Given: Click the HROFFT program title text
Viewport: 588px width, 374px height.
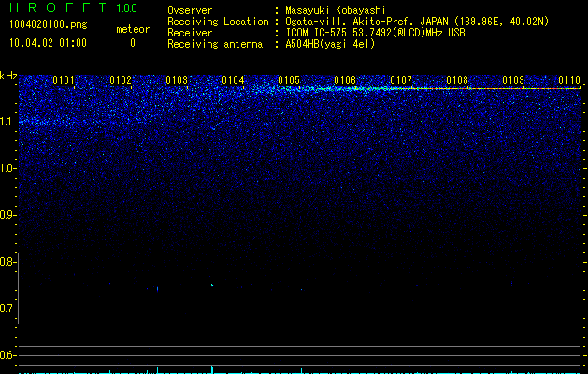Looking at the screenshot, I should click(x=58, y=7).
